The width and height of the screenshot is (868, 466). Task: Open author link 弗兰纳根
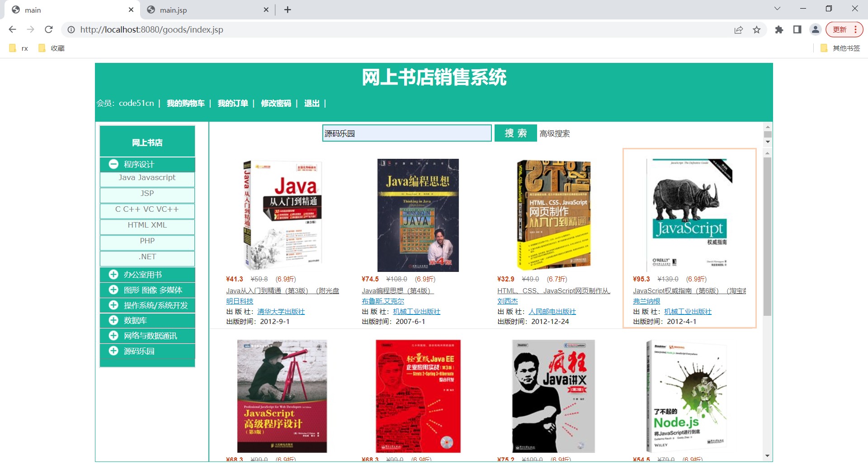click(x=646, y=301)
